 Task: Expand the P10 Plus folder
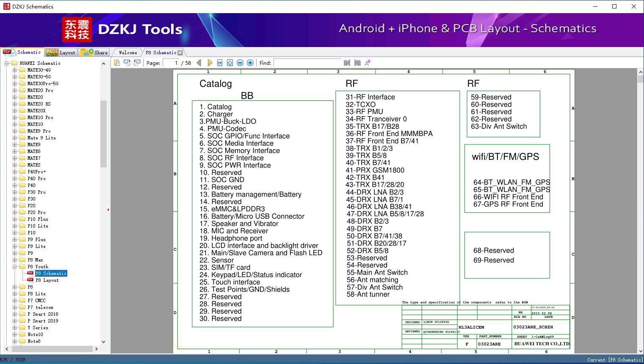14,219
